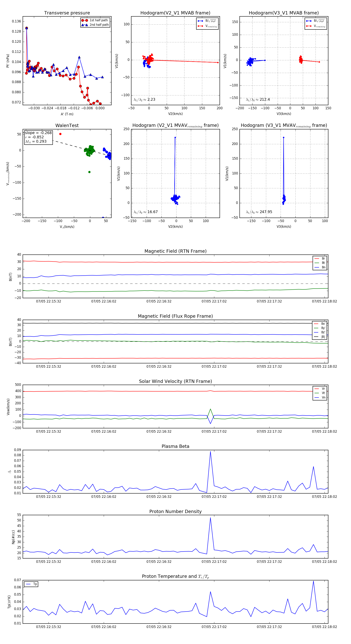Click the tallest peak in the Proton Temperature plot

313,581
